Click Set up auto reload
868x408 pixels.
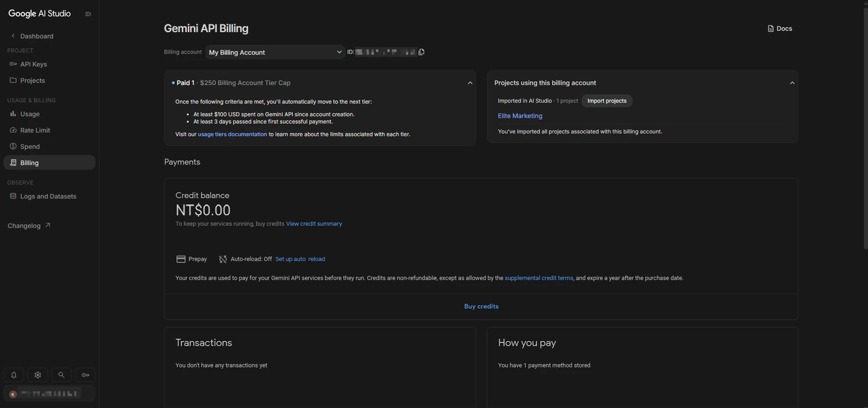click(300, 259)
